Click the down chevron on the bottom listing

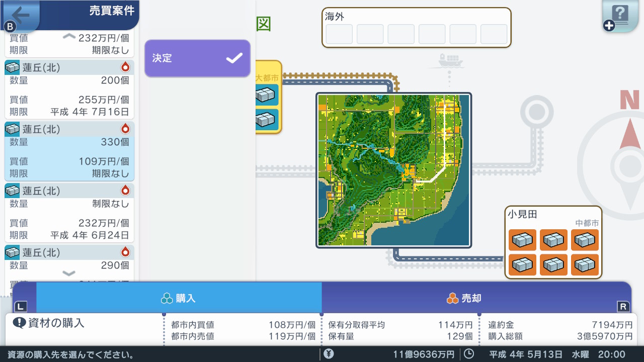[69, 273]
